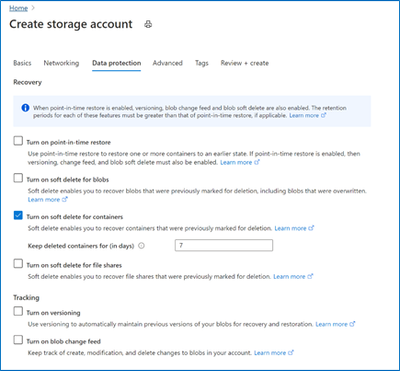Enable soft delete for file shares
400x371 pixels.
pyautogui.click(x=18, y=264)
